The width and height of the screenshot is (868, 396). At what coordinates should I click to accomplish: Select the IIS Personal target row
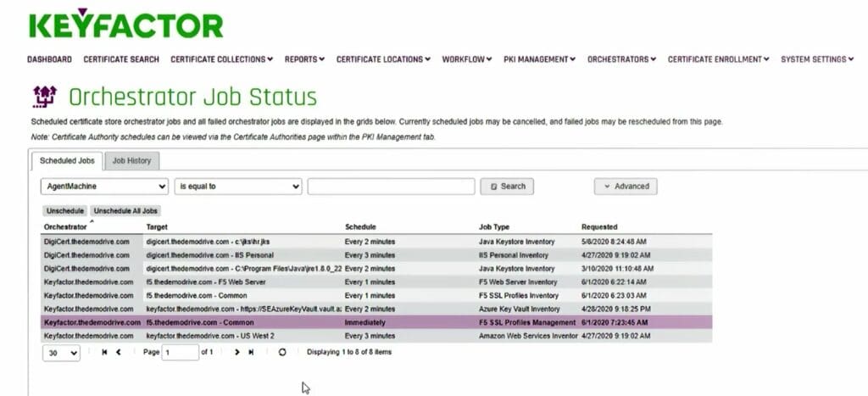376,255
